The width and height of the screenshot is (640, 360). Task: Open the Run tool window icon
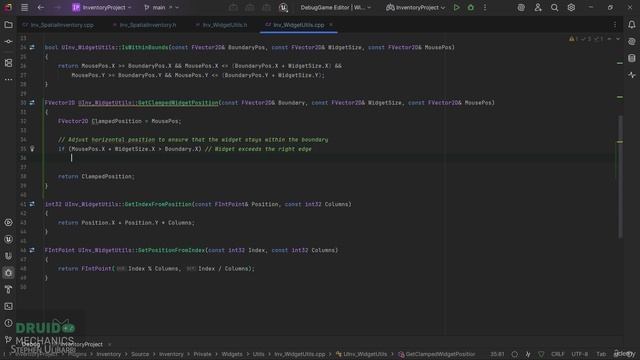(x=8, y=222)
